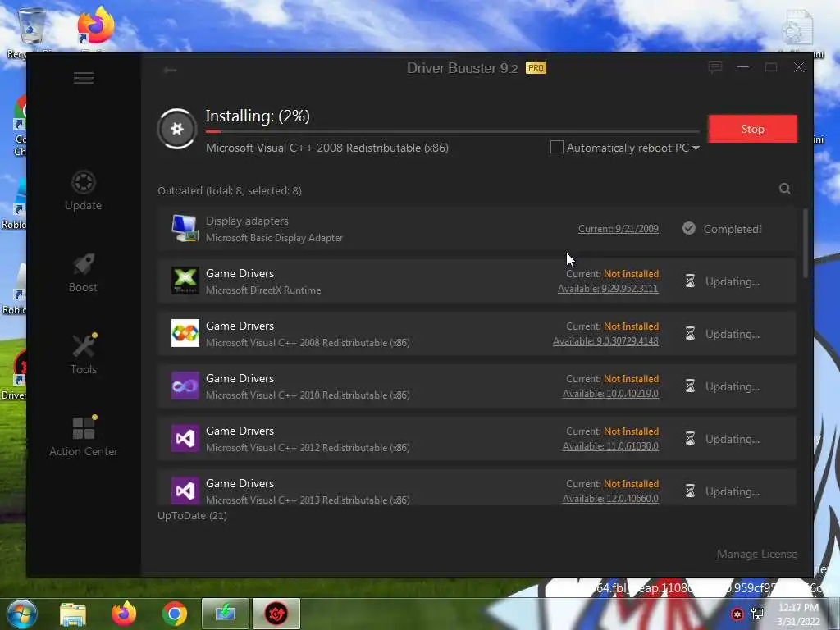Launch Chrome from the taskbar
Screen dimensions: 840x630
(x=175, y=614)
